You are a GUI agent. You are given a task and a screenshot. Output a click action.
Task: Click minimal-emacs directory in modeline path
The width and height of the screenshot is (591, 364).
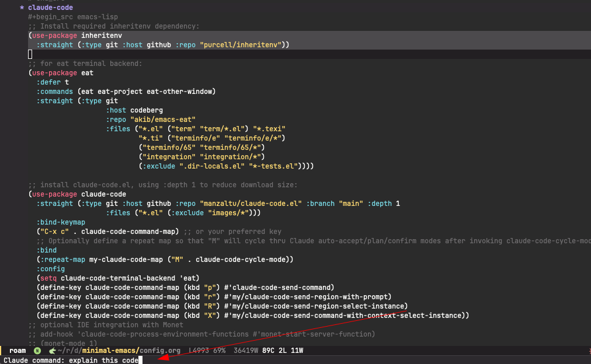[x=110, y=351]
